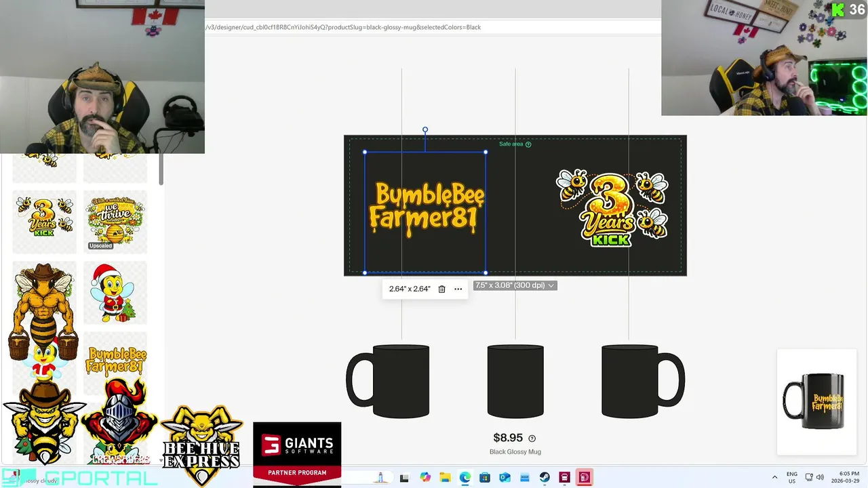Click the bottom-left resize handle of the selection
This screenshot has width=868, height=488.
pos(365,272)
